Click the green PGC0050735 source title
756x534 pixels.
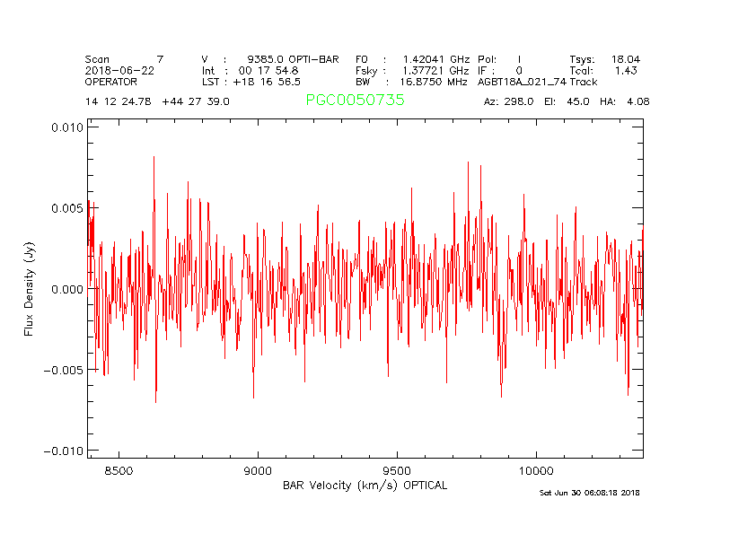(355, 101)
